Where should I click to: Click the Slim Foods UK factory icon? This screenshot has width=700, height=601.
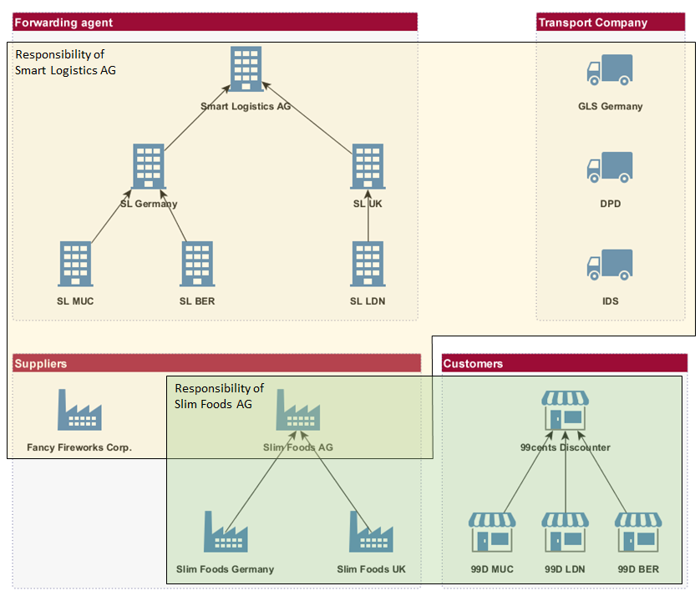pyautogui.click(x=372, y=532)
